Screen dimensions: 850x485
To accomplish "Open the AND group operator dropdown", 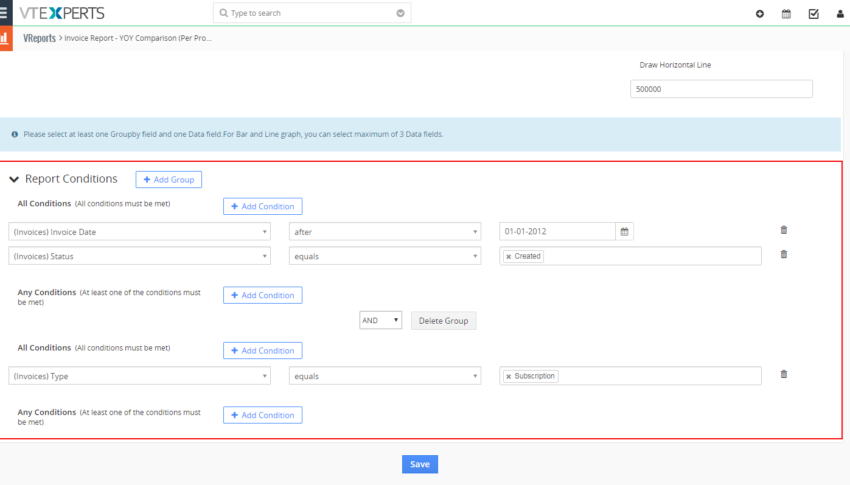I will [x=381, y=320].
